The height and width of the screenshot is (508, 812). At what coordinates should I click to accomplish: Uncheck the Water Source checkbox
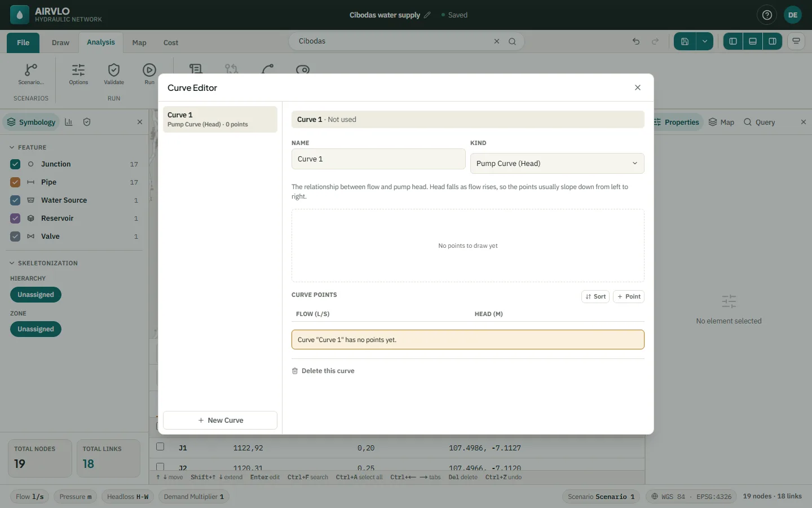[15, 200]
